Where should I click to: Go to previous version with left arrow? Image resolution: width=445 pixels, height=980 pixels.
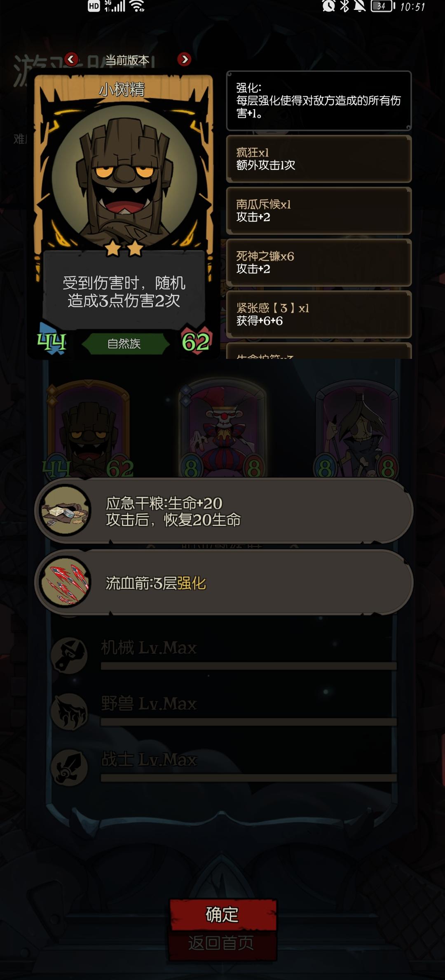pos(71,59)
